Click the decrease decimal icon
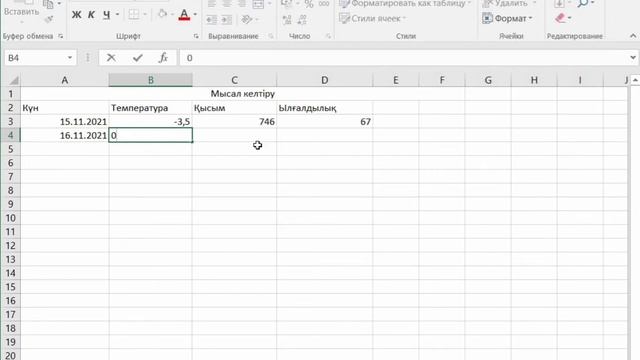 click(302, 19)
